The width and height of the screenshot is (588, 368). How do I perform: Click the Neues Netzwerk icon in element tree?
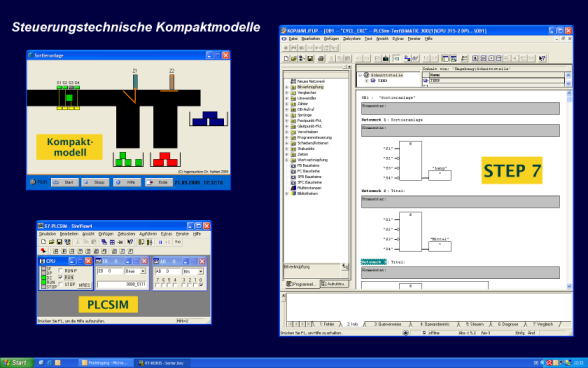coord(293,81)
